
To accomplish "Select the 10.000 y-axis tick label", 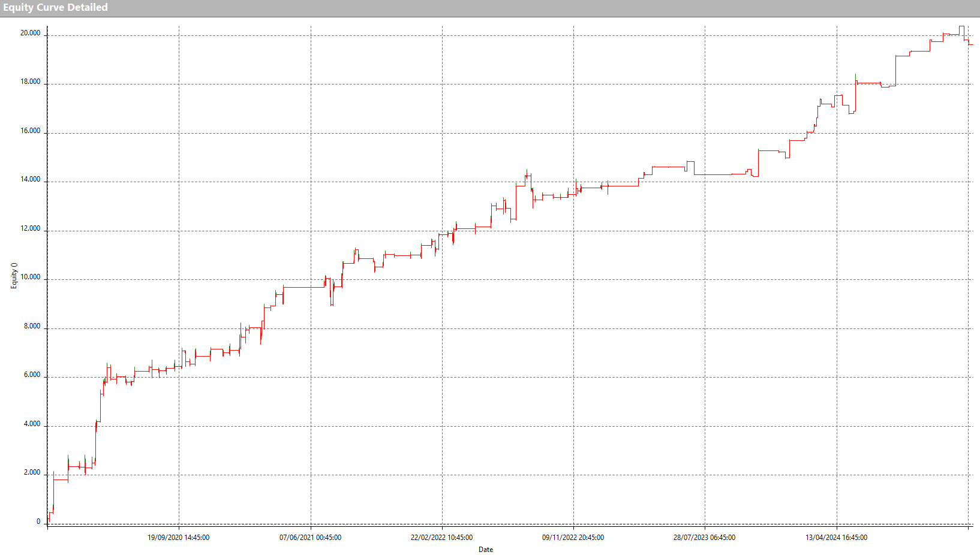I will [x=31, y=277].
